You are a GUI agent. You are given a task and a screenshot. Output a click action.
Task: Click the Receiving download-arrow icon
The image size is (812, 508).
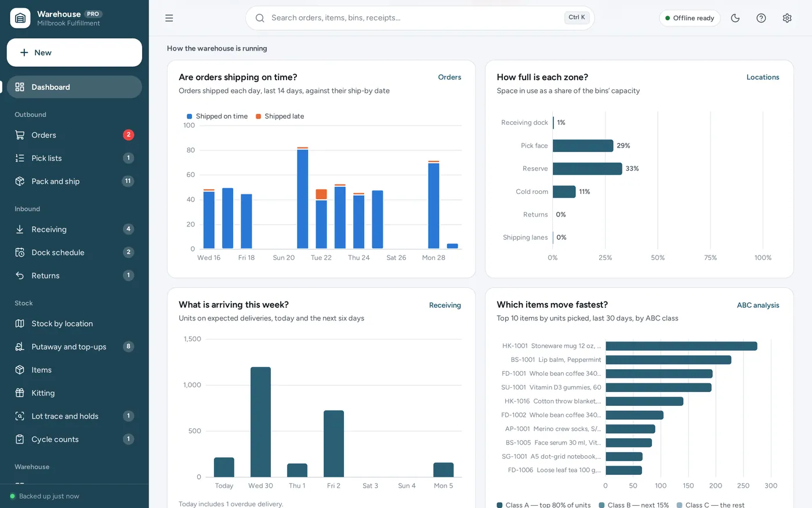(20, 229)
